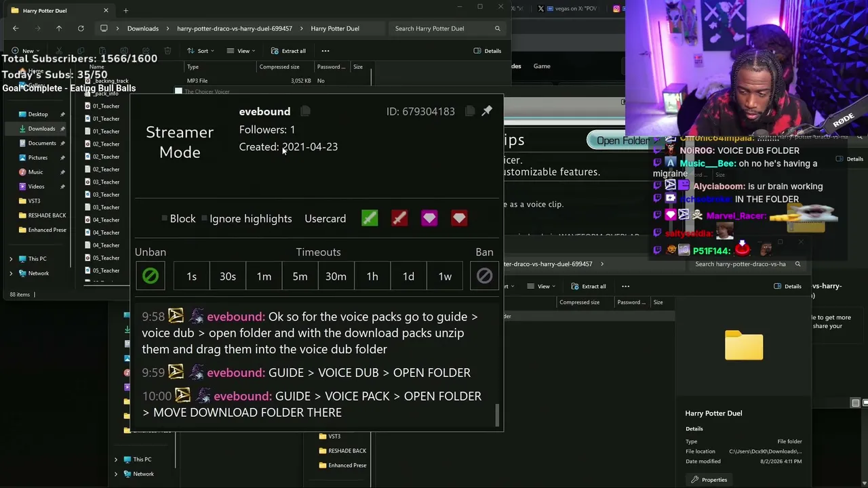This screenshot has height=488, width=868.
Task: Open the Usercard link for evebound
Action: click(325, 218)
